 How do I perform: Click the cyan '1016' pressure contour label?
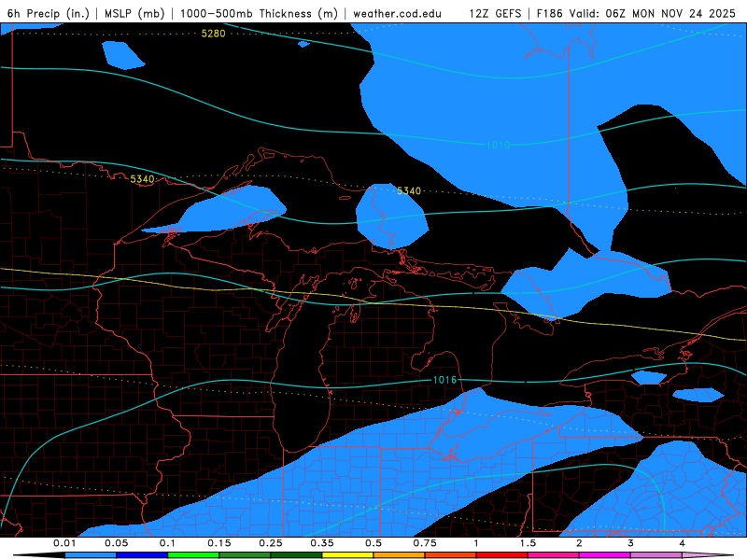click(444, 380)
